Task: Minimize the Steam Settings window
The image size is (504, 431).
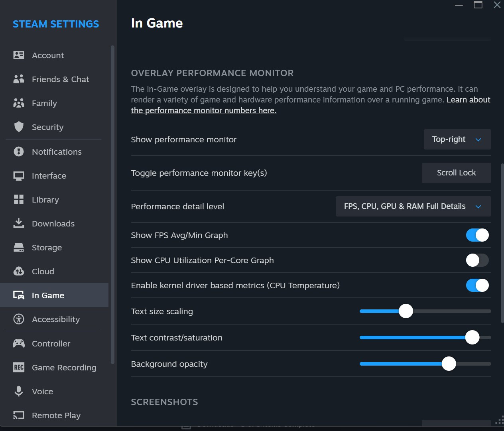Action: tap(459, 5)
